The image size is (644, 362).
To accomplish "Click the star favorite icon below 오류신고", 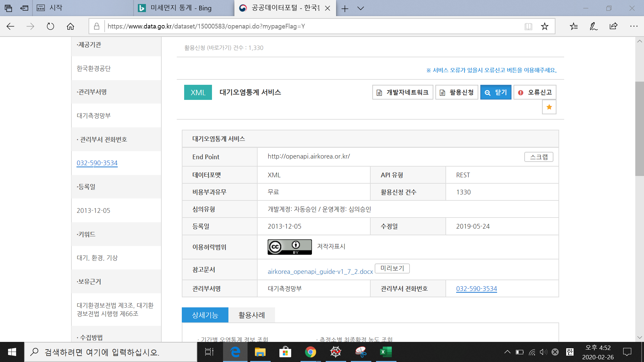I will point(549,107).
